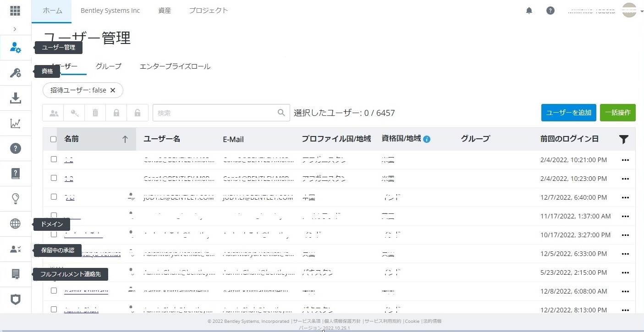The image size is (644, 332).
Task: Open the User Management sidebar icon
Action: pos(15,47)
